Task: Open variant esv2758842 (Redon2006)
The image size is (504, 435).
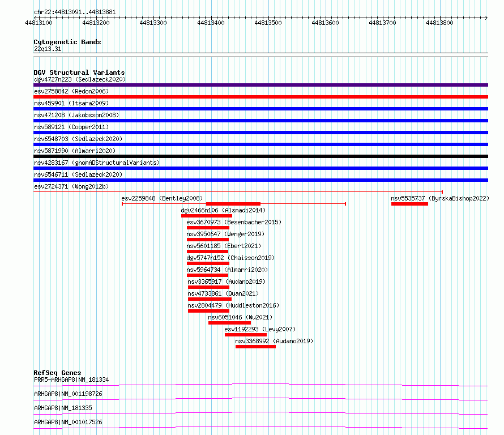Action: [71, 91]
